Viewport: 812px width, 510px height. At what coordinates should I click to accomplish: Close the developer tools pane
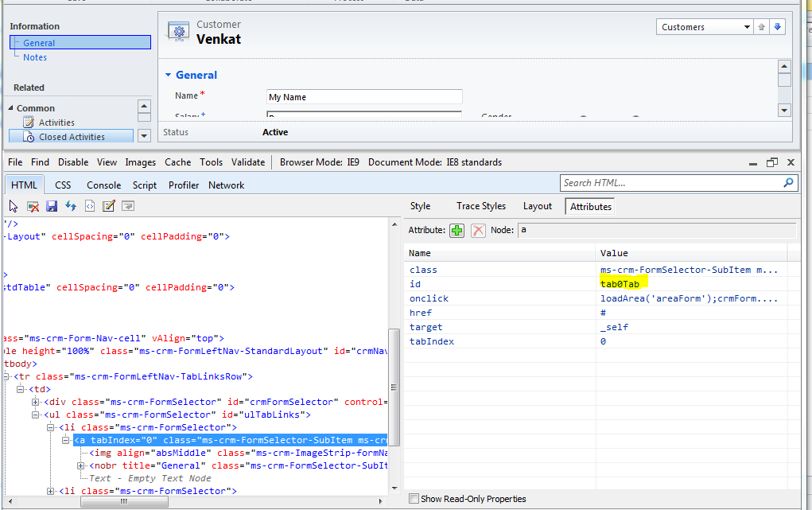tap(791, 162)
